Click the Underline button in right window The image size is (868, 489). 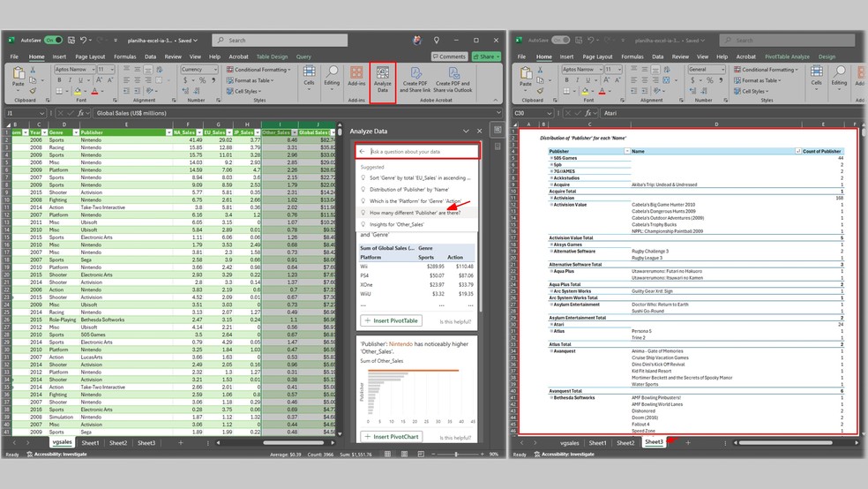click(587, 80)
